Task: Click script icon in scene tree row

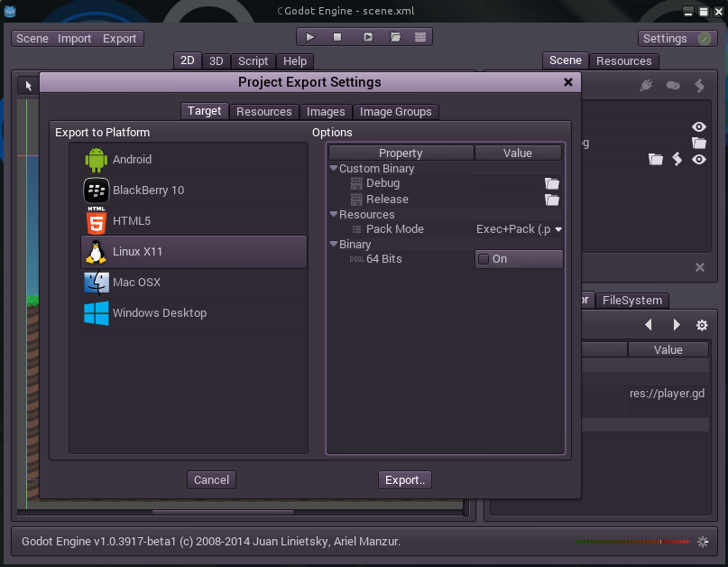Action: 677,160
